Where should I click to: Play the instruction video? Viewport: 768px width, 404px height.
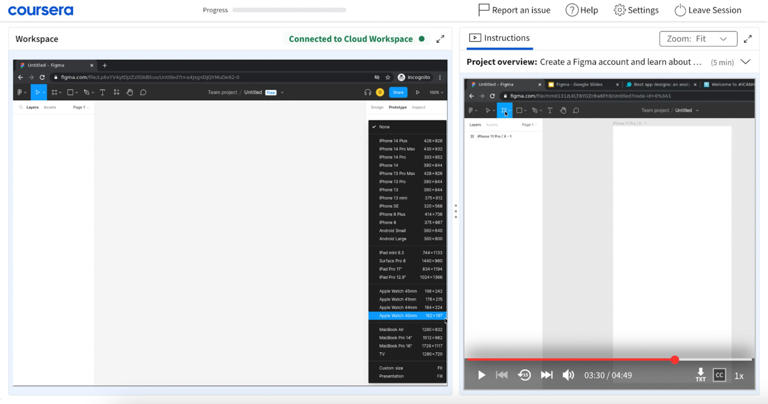click(481, 375)
